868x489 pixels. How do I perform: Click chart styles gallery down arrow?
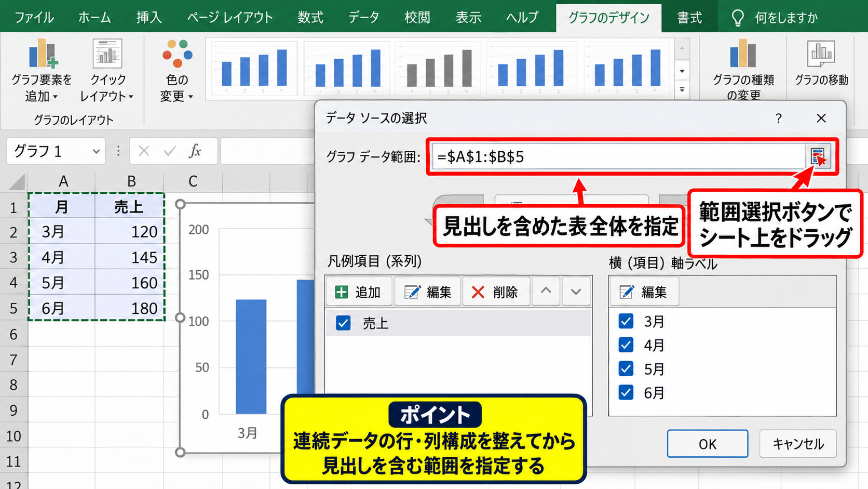tap(682, 71)
